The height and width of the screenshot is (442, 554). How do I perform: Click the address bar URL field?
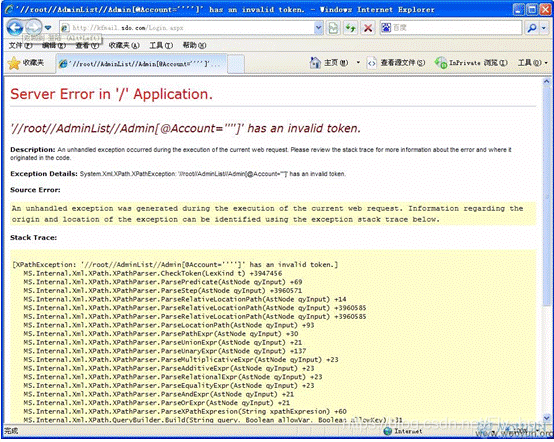(187, 28)
